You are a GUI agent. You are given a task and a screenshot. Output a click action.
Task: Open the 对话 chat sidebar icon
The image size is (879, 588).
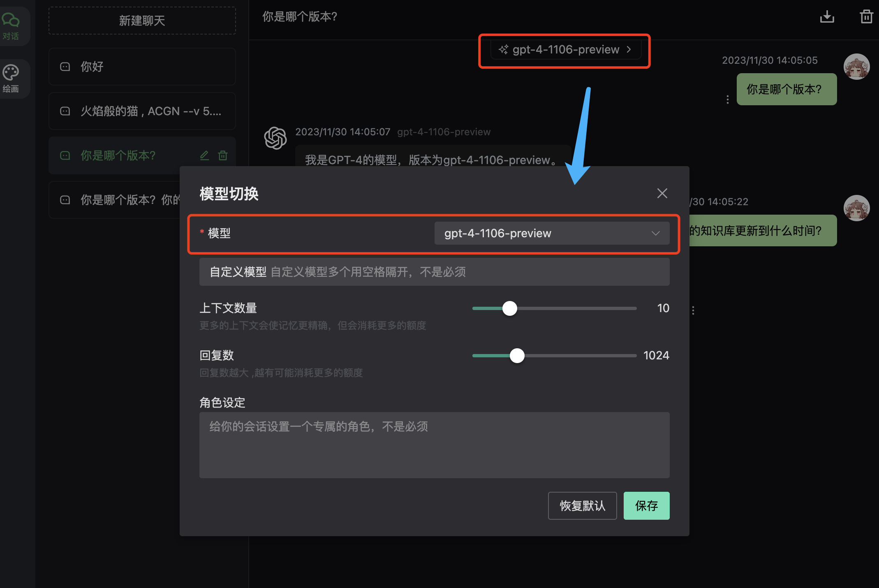tap(11, 25)
